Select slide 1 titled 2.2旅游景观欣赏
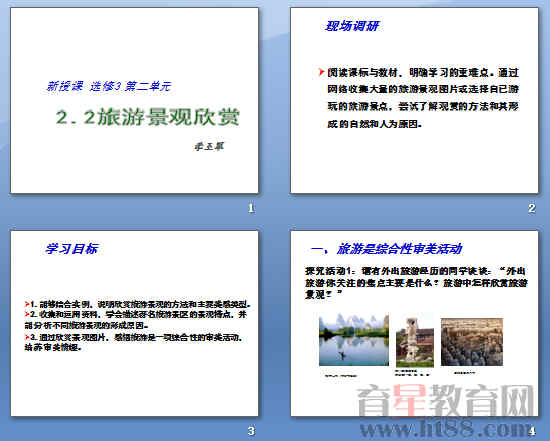 [135, 100]
